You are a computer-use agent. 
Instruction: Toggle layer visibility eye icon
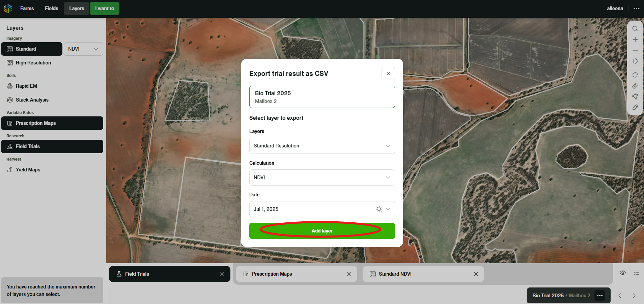click(622, 273)
